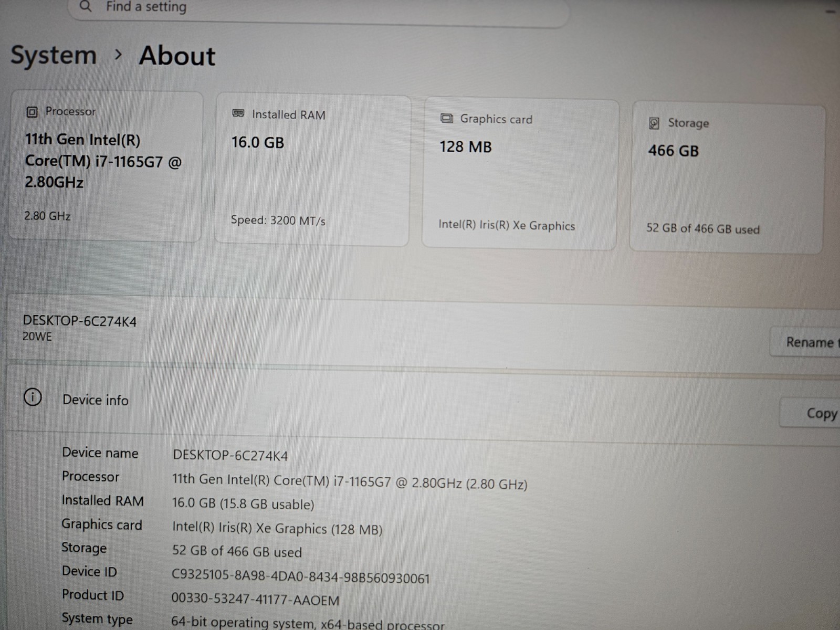The height and width of the screenshot is (630, 840).
Task: Click the Storage drive icon
Action: (x=654, y=123)
